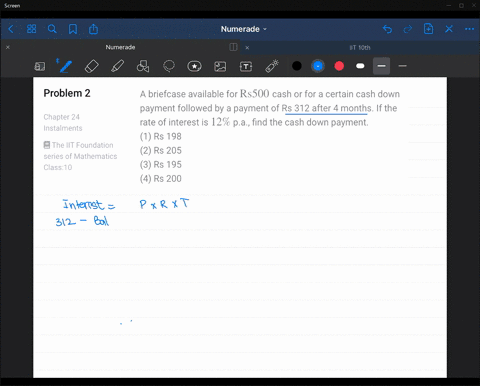Open the share and export menu
The height and width of the screenshot is (386, 480).
[93, 29]
